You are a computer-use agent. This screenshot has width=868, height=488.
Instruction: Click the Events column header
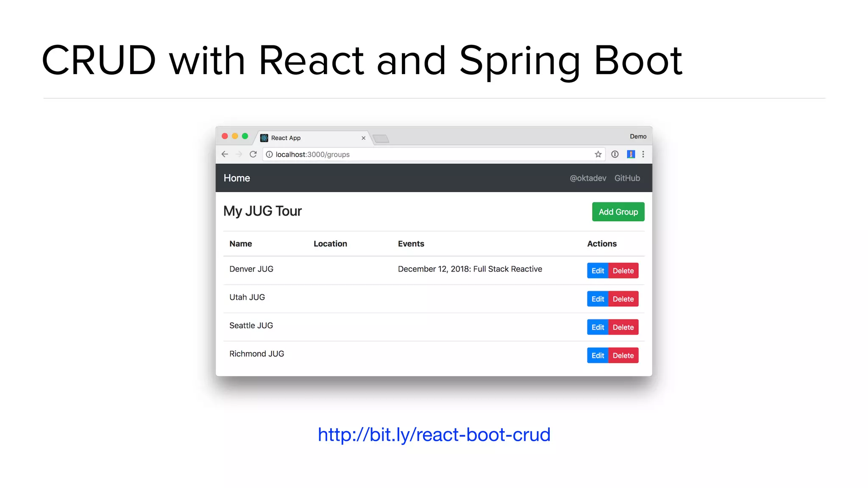(411, 244)
